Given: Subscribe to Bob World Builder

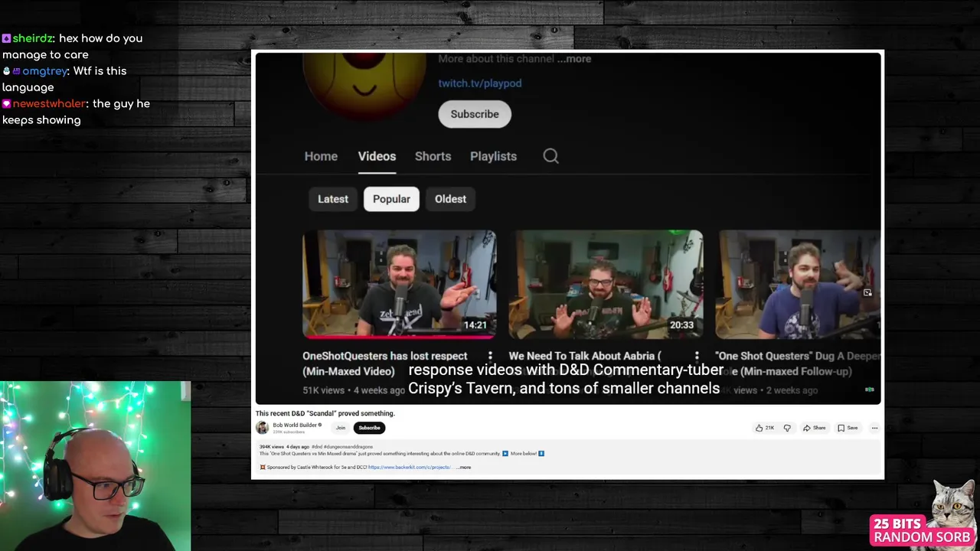Looking at the screenshot, I should [x=369, y=428].
